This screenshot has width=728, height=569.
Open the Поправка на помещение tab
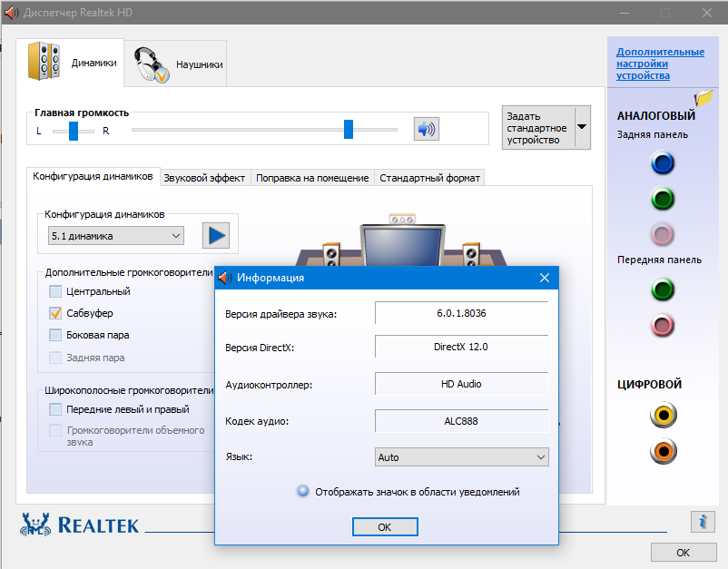pos(312,178)
